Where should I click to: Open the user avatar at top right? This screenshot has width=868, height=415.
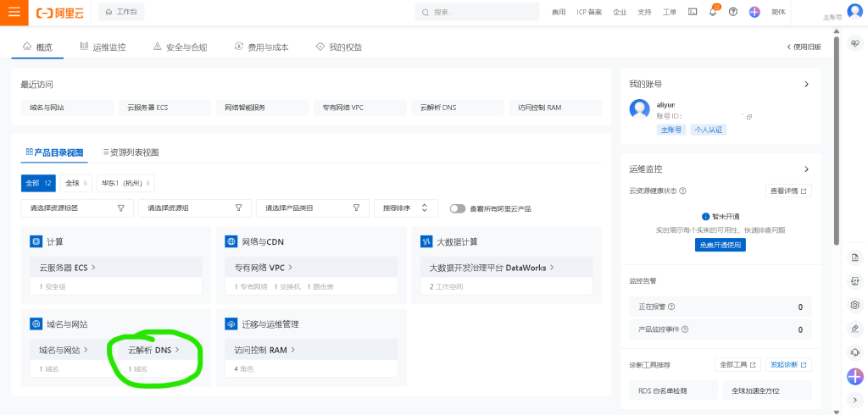pyautogui.click(x=854, y=11)
